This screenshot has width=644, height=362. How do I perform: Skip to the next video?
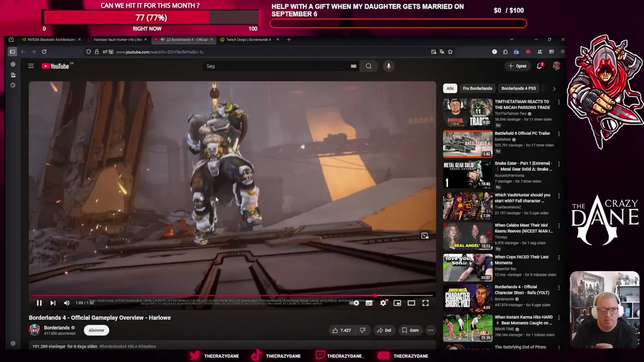point(53,303)
